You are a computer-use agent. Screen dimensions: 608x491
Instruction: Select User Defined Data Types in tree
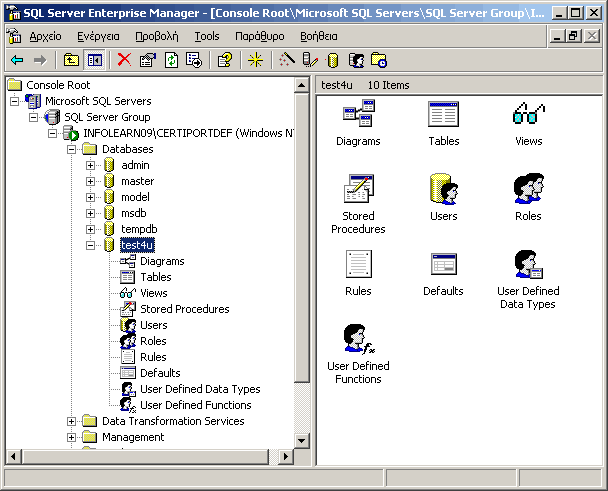[200, 389]
